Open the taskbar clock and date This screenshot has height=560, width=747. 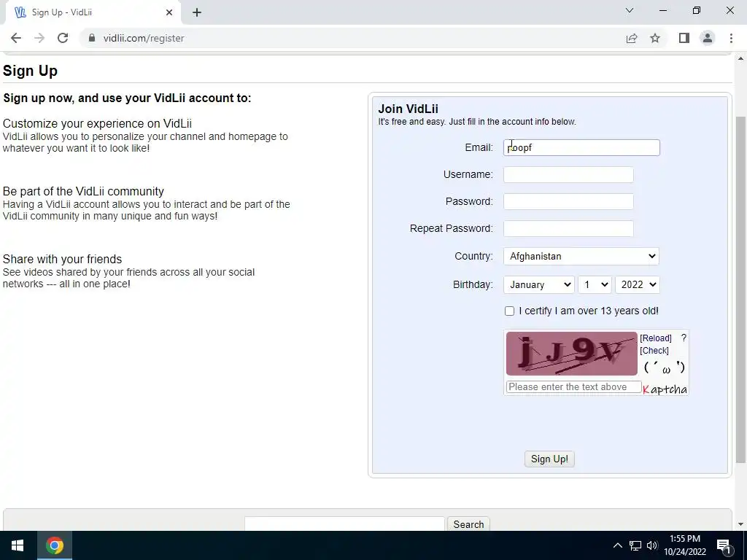[685, 545]
